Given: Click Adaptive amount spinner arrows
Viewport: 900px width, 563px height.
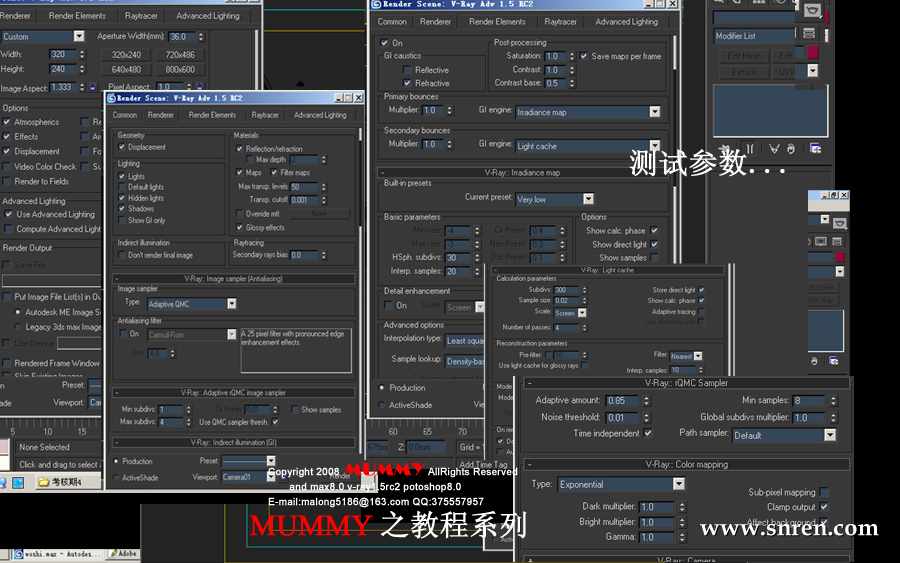Looking at the screenshot, I should pos(646,401).
